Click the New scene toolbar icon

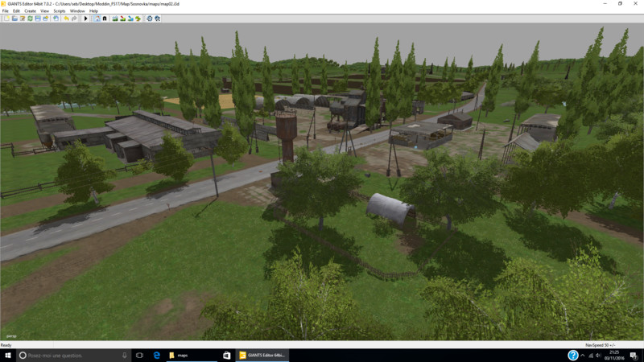tap(6, 18)
